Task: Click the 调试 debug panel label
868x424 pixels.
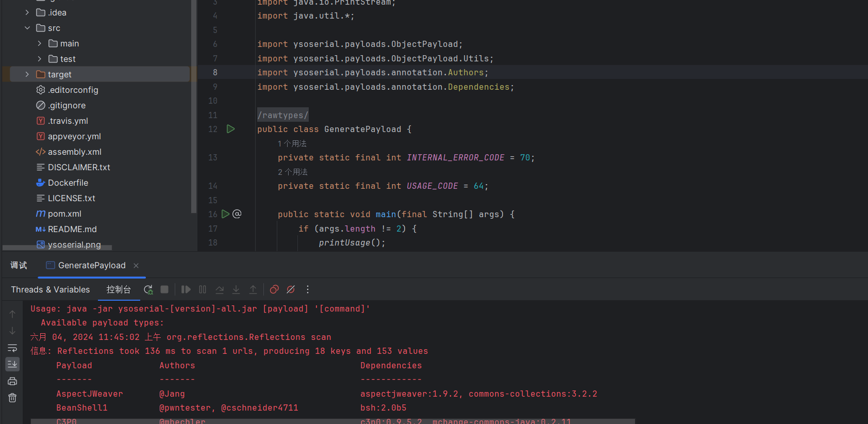Action: (19, 265)
